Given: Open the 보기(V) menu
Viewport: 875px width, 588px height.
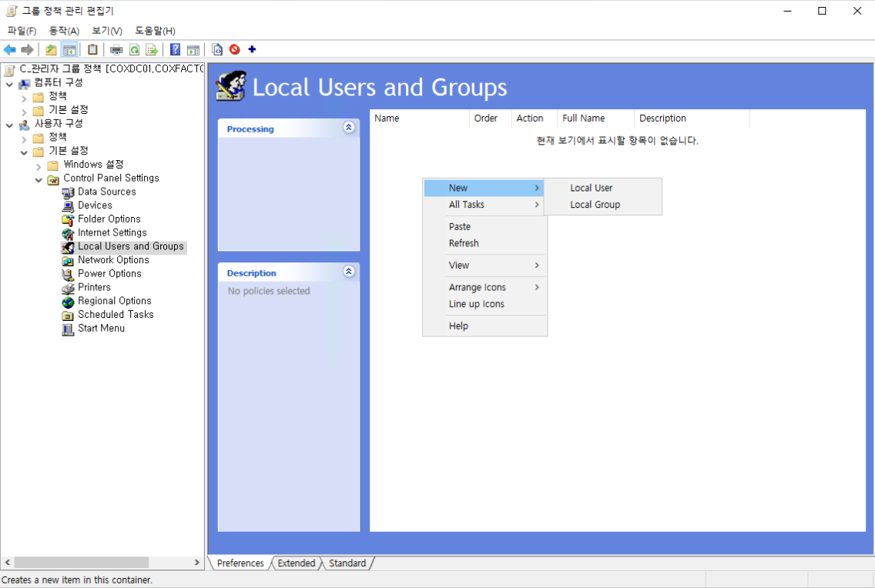Looking at the screenshot, I should [107, 31].
